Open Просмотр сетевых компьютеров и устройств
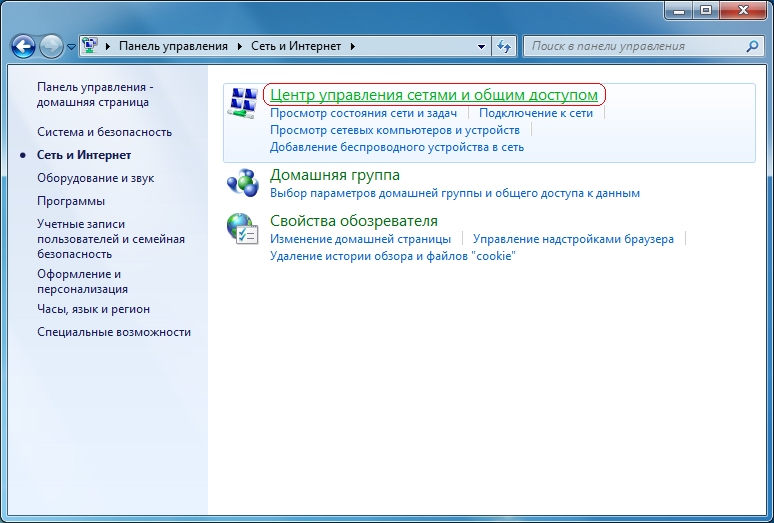The width and height of the screenshot is (774, 523). 395,130
